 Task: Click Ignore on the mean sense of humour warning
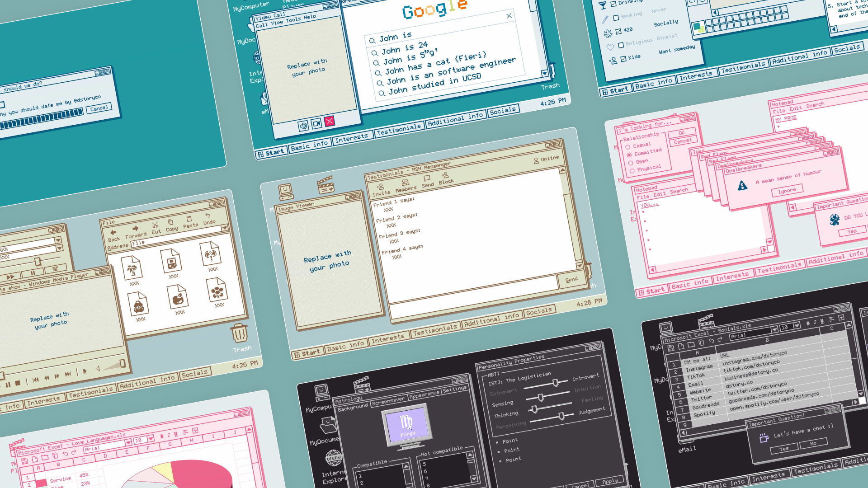[787, 190]
